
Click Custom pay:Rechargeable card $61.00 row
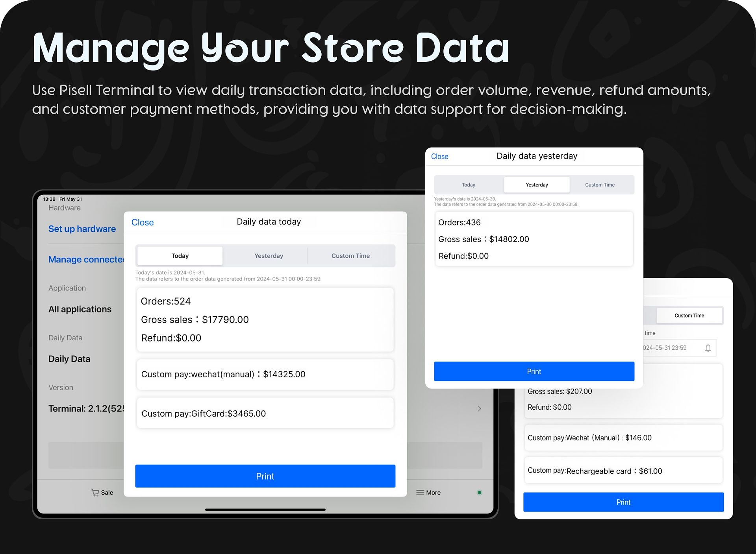[x=623, y=471]
